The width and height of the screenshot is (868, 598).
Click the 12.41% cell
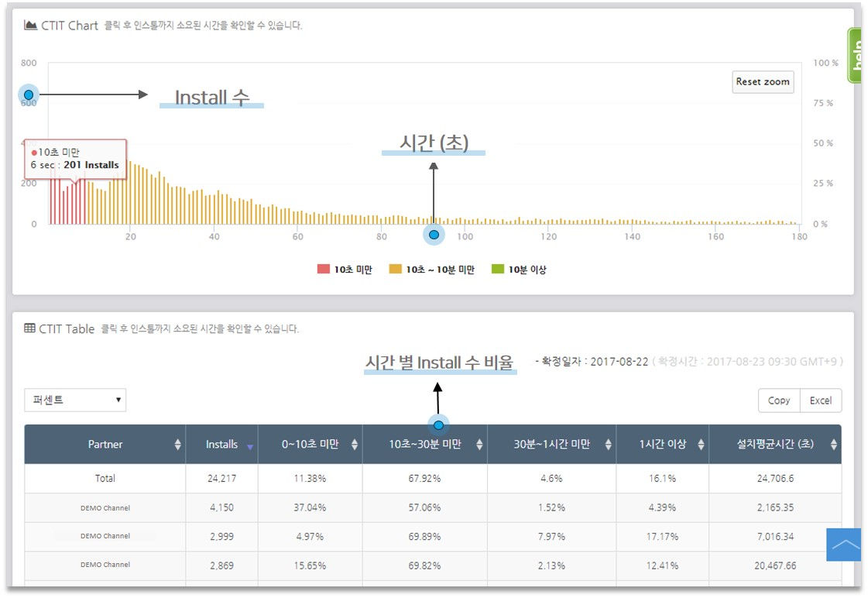(663, 566)
